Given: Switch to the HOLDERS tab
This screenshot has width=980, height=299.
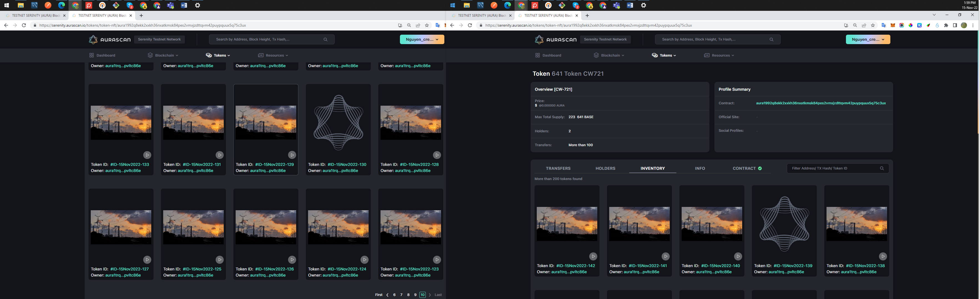Looking at the screenshot, I should point(605,168).
